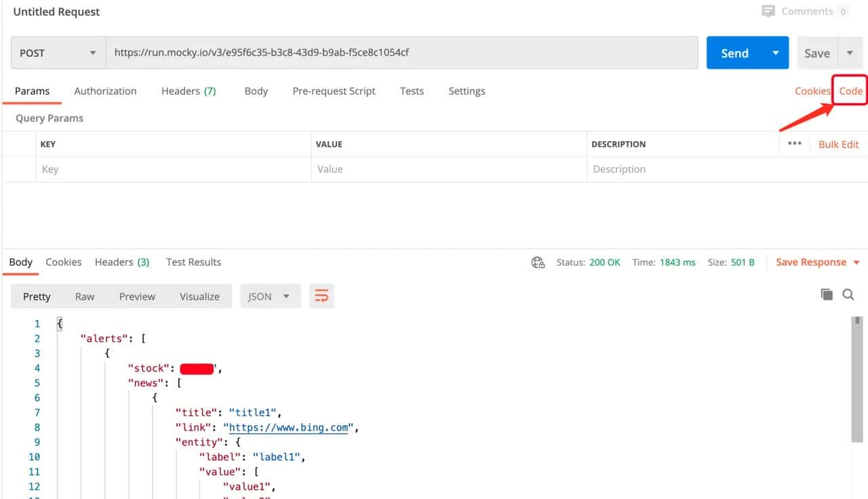The image size is (868, 499).
Task: Open the request Headers (7) tab
Action: tap(189, 91)
